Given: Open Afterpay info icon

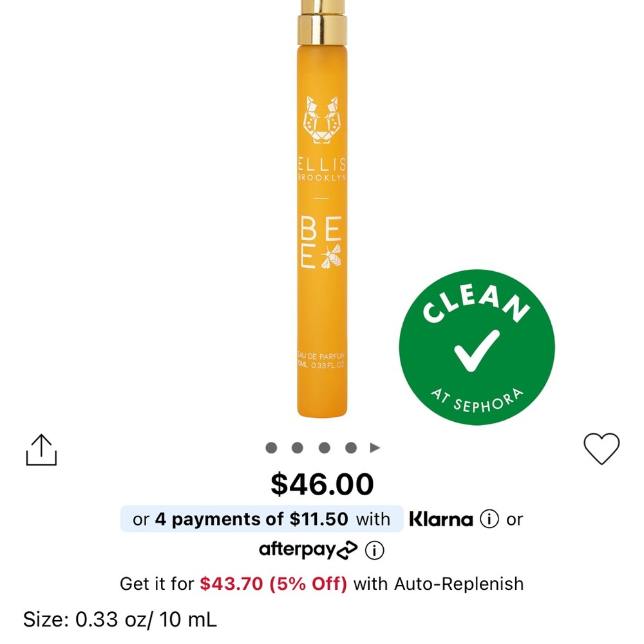Looking at the screenshot, I should click(375, 550).
